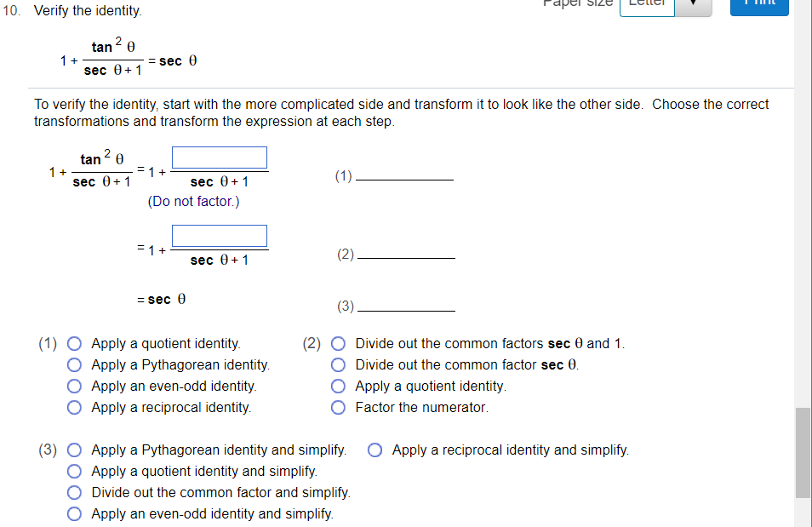Select 'Divide out the common factors sec θ and 1'
This screenshot has width=812, height=527.
(x=338, y=343)
